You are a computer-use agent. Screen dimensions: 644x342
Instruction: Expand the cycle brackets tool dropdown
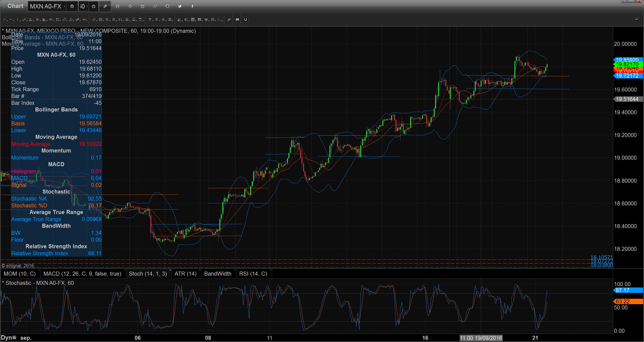click(87, 21)
